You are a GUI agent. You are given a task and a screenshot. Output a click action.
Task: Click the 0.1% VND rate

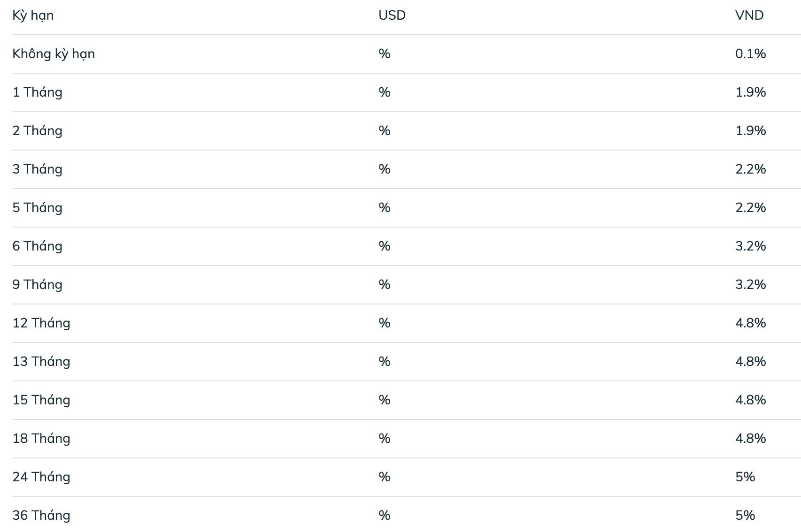pos(750,54)
